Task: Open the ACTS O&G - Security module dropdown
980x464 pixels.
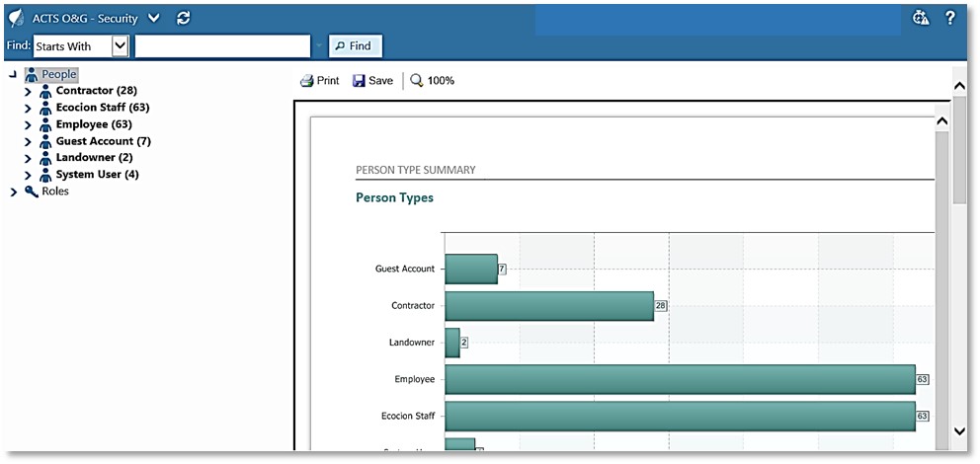Action: point(154,18)
